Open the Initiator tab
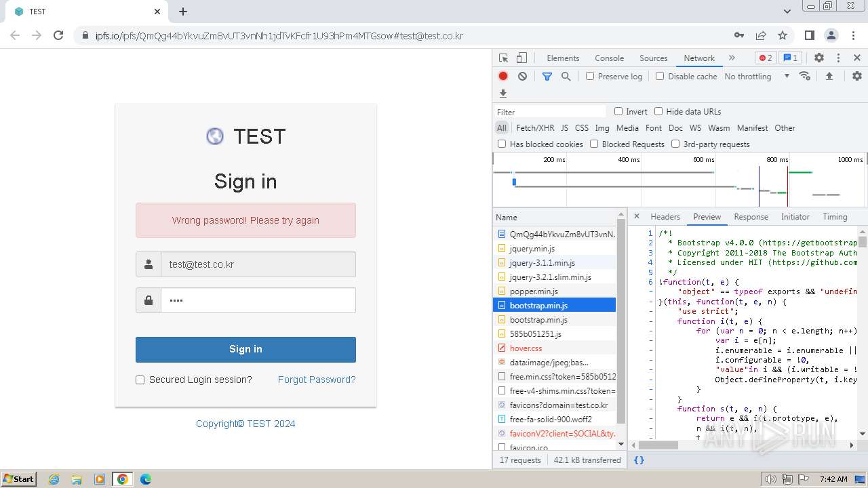 click(795, 217)
